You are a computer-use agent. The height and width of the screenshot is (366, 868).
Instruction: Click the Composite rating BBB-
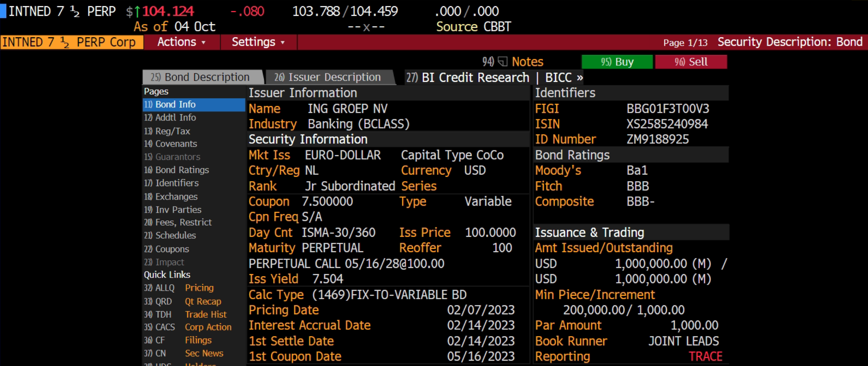coord(640,202)
